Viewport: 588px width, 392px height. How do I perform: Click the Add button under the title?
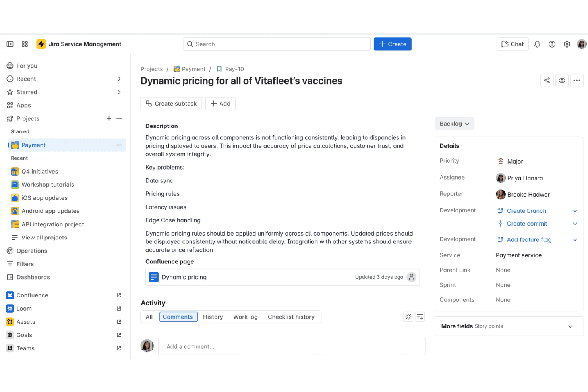(220, 104)
